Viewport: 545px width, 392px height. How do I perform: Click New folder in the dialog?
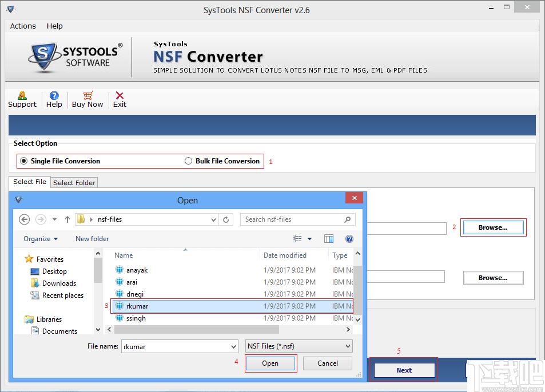pyautogui.click(x=92, y=238)
